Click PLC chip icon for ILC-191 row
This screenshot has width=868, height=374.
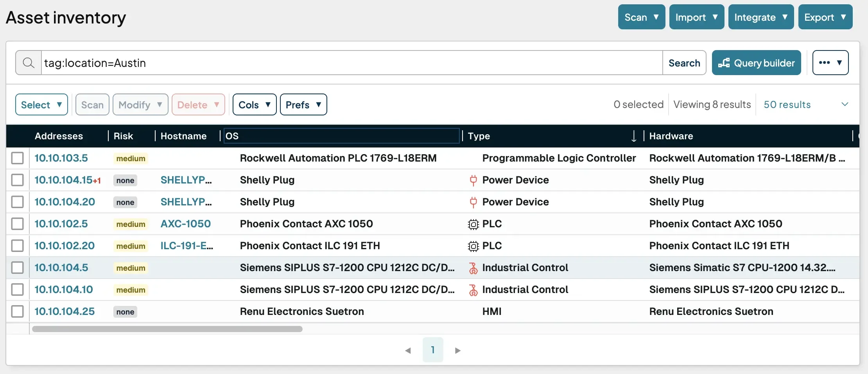(x=473, y=246)
